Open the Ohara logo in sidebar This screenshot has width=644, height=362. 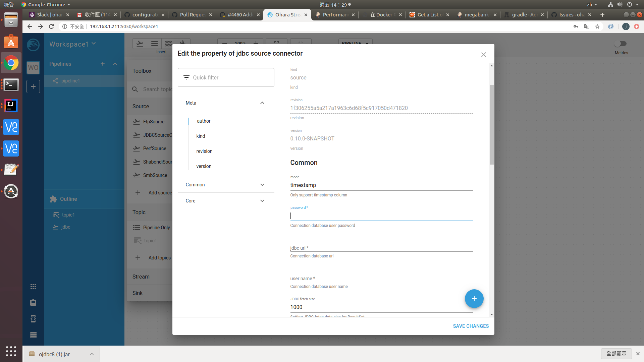(x=33, y=45)
